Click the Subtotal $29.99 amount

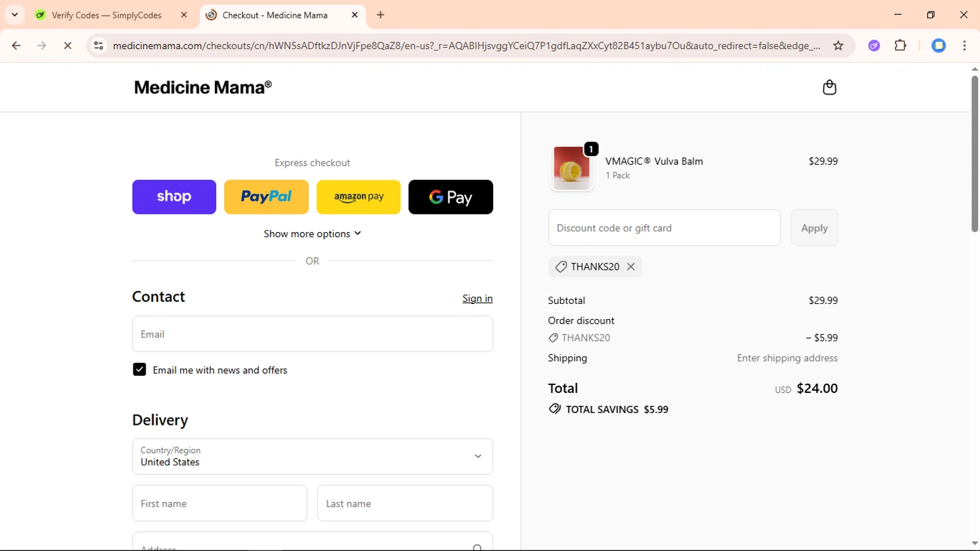click(x=823, y=301)
